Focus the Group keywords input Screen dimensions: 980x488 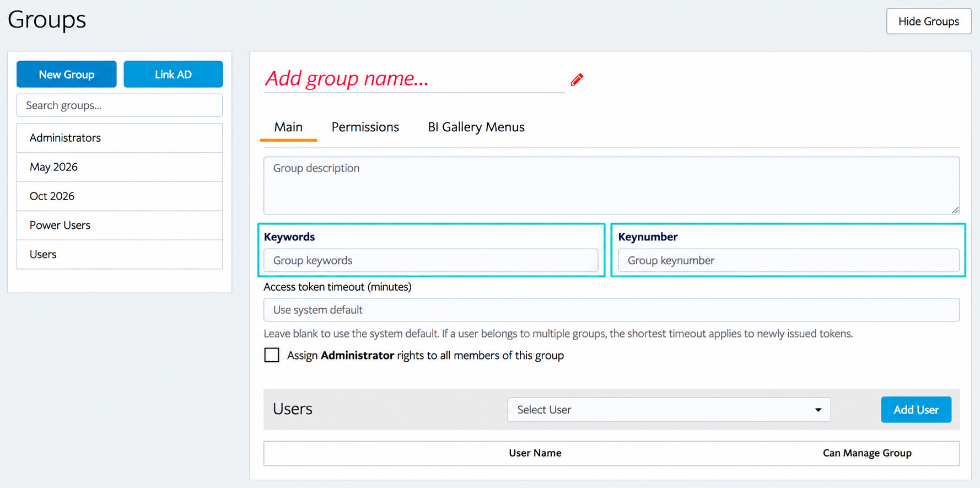coord(430,260)
